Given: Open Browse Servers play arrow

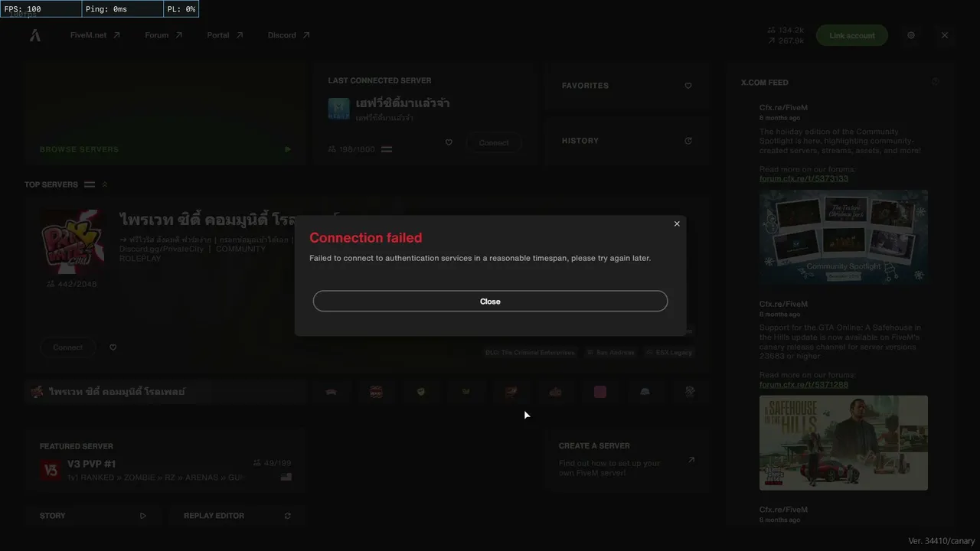Looking at the screenshot, I should (x=288, y=149).
